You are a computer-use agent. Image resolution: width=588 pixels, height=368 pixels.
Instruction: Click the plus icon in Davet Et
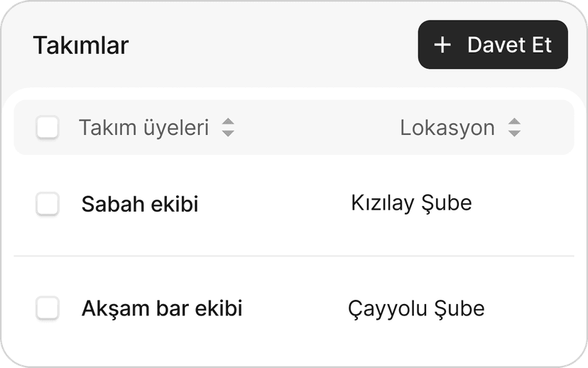click(x=442, y=45)
